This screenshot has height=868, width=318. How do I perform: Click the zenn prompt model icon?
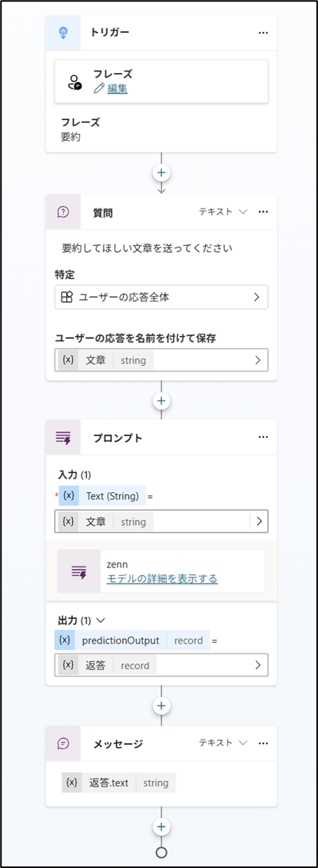79,571
